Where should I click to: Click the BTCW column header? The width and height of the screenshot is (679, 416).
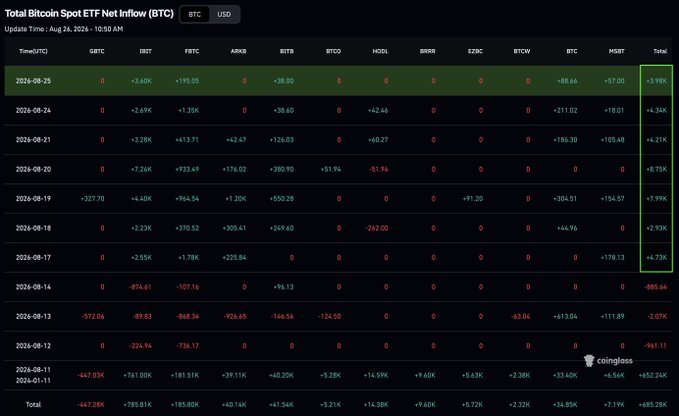point(522,51)
